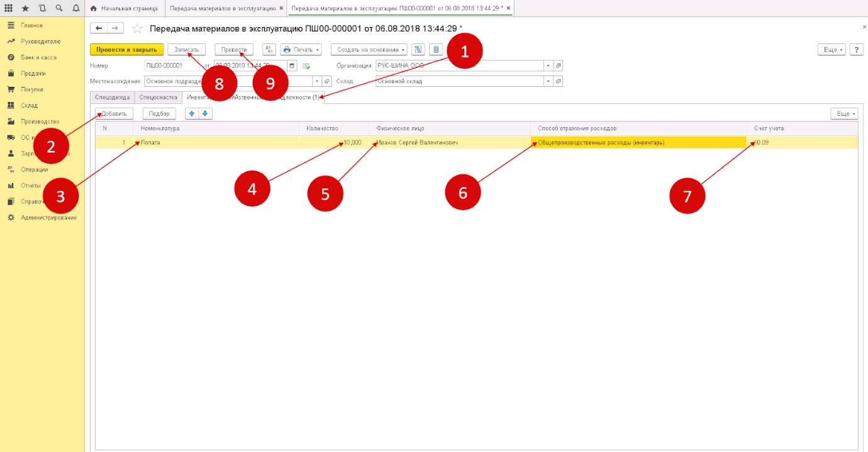The image size is (868, 452).
Task: Click the Номенклатура column header
Action: coord(217,128)
